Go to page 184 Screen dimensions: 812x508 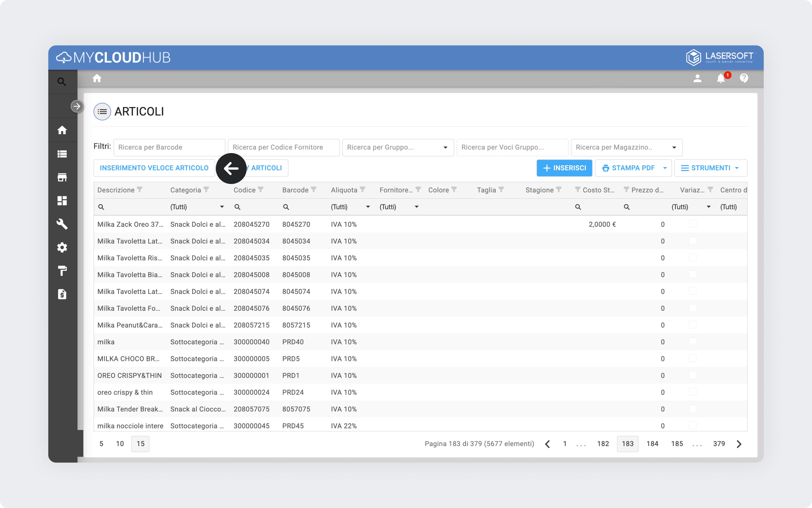(x=652, y=444)
